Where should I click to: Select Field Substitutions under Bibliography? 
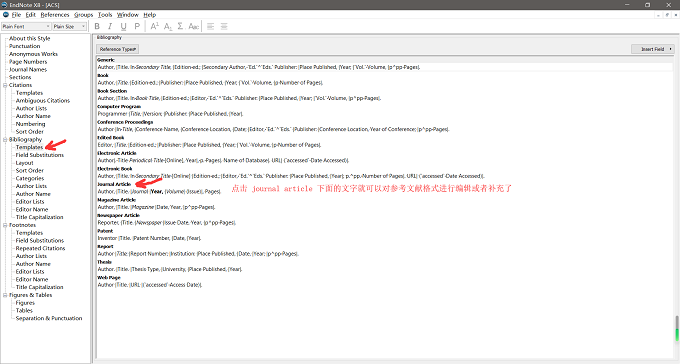click(40, 155)
